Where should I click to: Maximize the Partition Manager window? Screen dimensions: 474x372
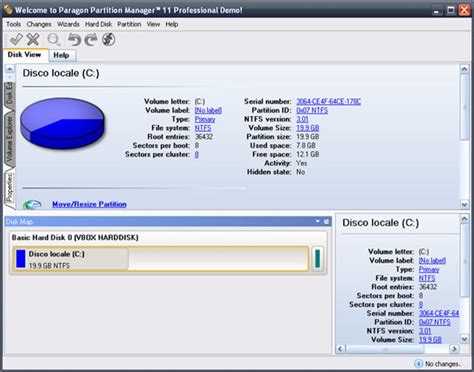(450, 10)
